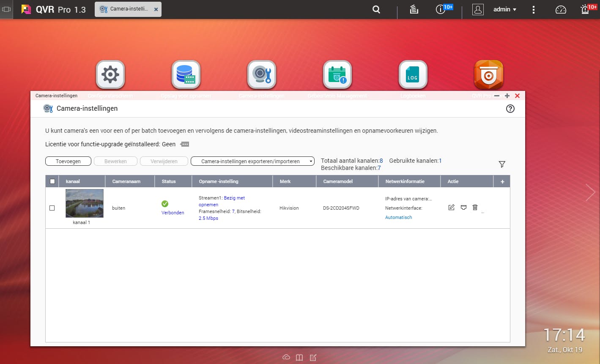This screenshot has height=364, width=600.
Task: Open event notifications info icon
Action: 441,9
